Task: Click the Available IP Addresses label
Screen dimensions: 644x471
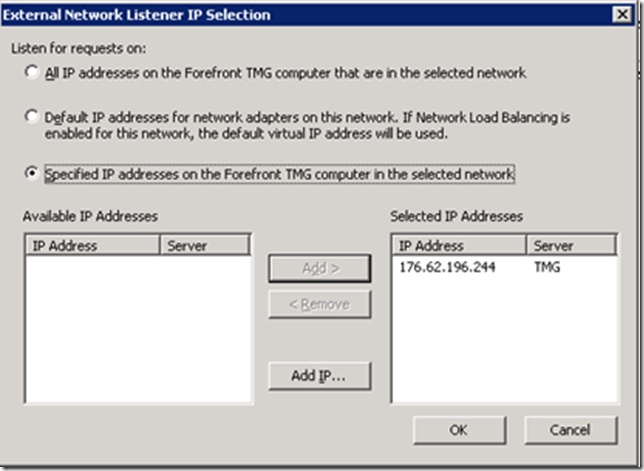Action: coord(90,216)
